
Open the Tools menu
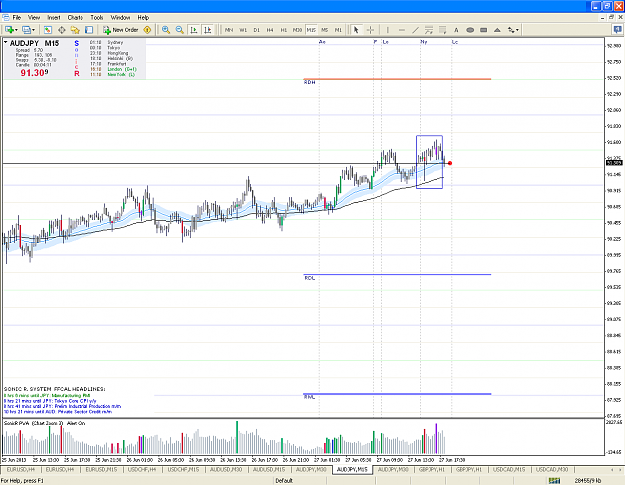(x=97, y=18)
